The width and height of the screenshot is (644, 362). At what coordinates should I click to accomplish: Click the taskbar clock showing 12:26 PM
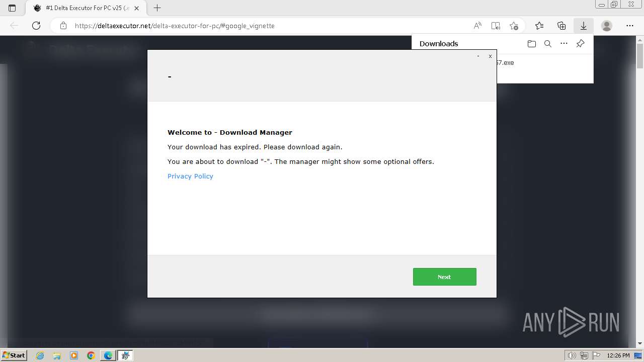(618, 355)
